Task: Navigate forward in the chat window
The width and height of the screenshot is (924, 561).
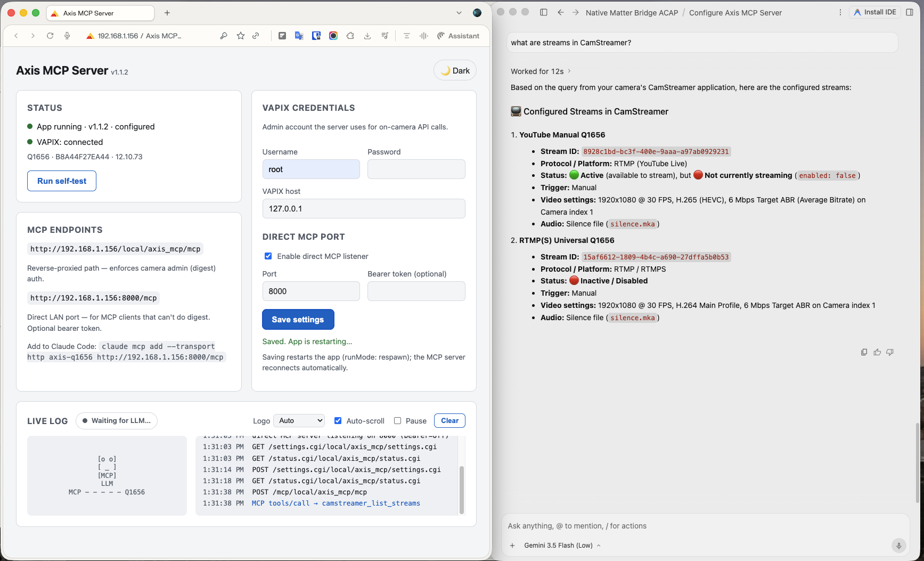Action: [576, 12]
